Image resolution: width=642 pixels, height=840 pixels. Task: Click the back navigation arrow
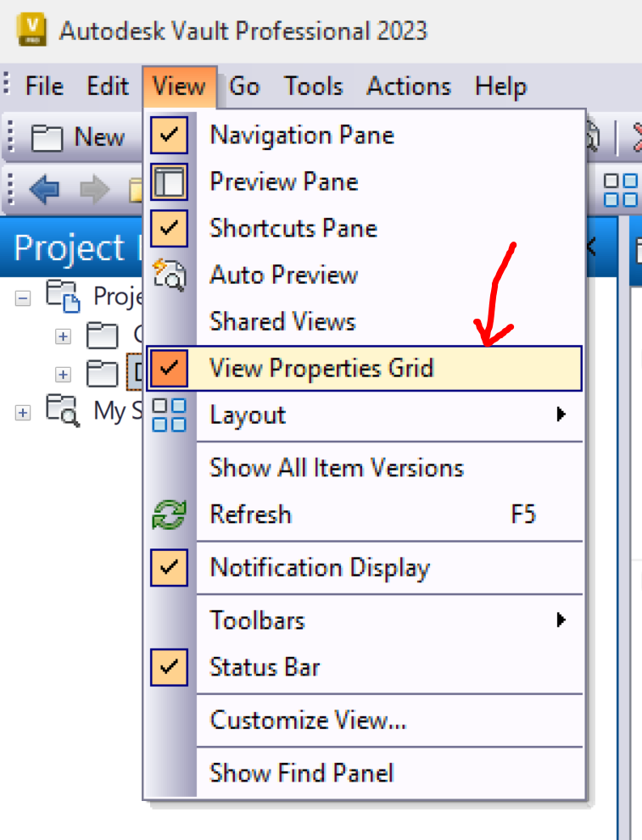click(x=43, y=190)
